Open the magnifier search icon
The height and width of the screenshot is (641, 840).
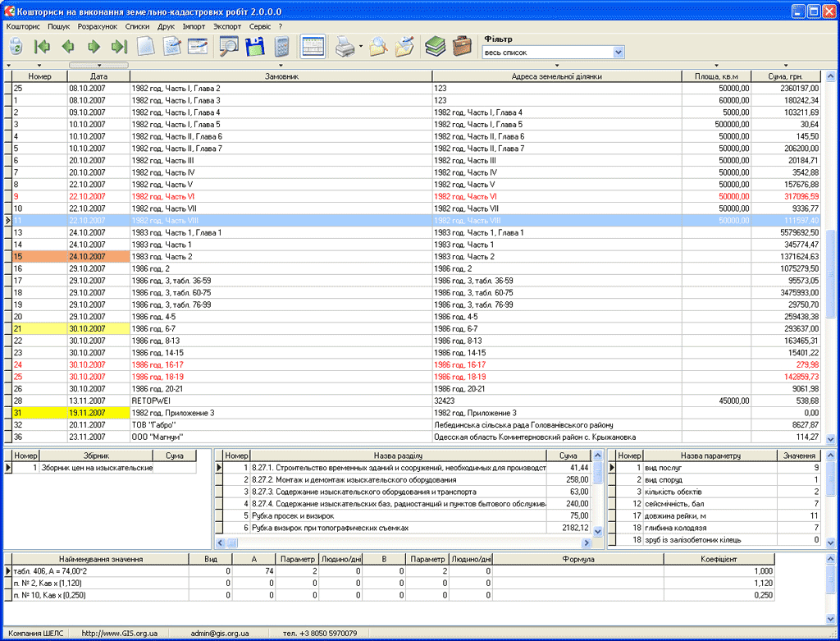click(x=227, y=47)
